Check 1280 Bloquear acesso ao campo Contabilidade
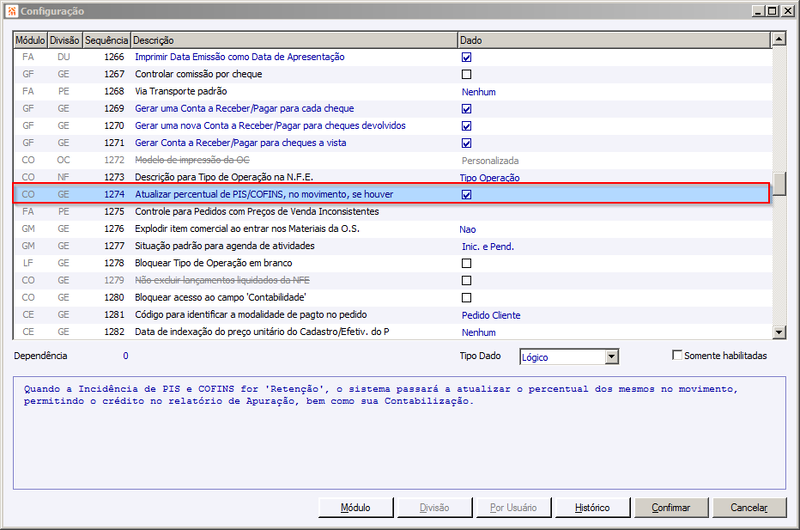This screenshot has height=530, width=800. [x=466, y=298]
